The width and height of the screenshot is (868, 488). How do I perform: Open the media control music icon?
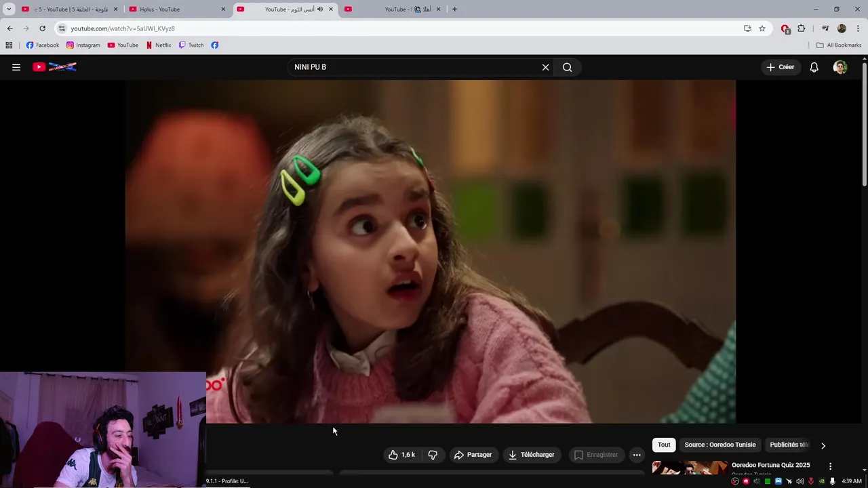(825, 28)
